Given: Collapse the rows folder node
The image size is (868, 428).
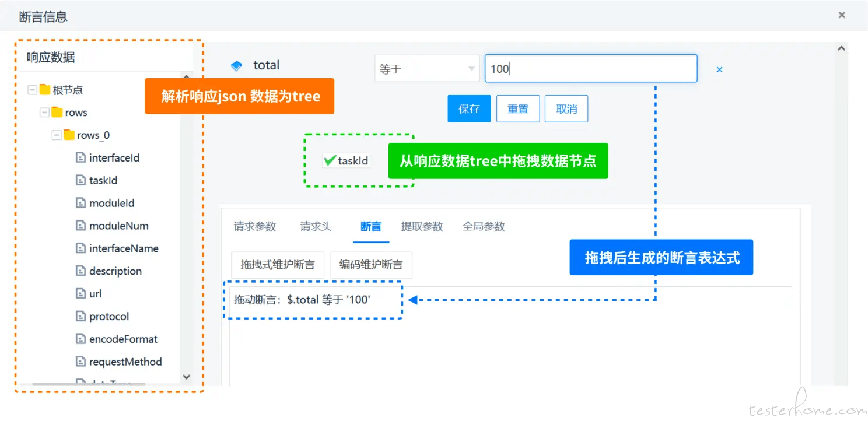Looking at the screenshot, I should click(44, 113).
